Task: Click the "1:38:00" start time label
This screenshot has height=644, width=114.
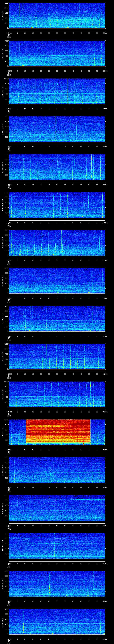Action: (x=9, y=298)
